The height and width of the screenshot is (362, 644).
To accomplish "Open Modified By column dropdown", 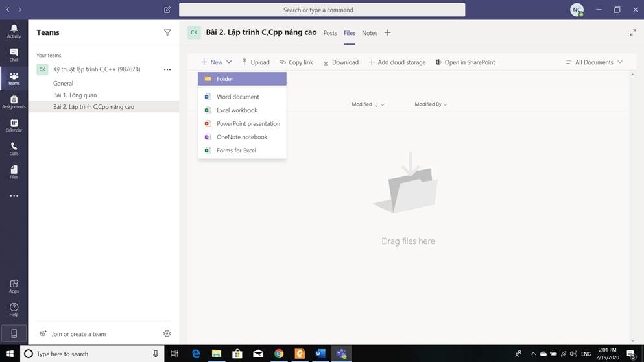I will pos(431,104).
